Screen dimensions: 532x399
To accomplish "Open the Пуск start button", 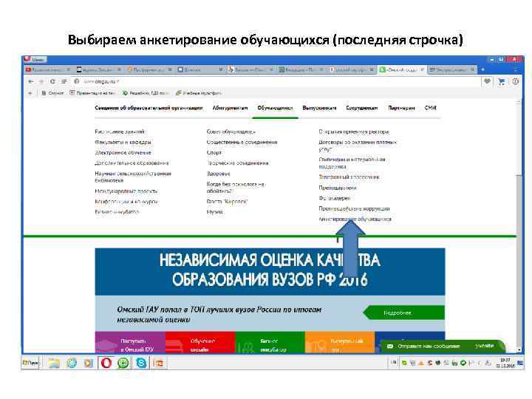I will [x=30, y=363].
